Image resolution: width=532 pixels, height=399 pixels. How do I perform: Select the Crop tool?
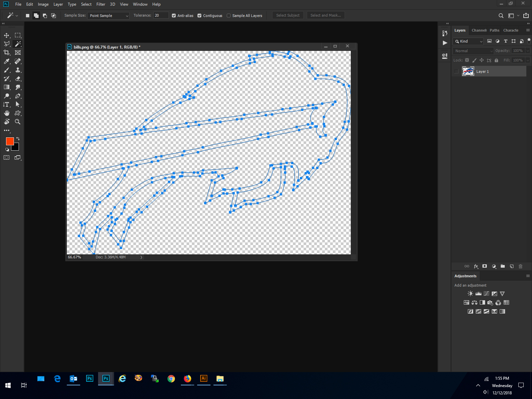click(x=7, y=53)
